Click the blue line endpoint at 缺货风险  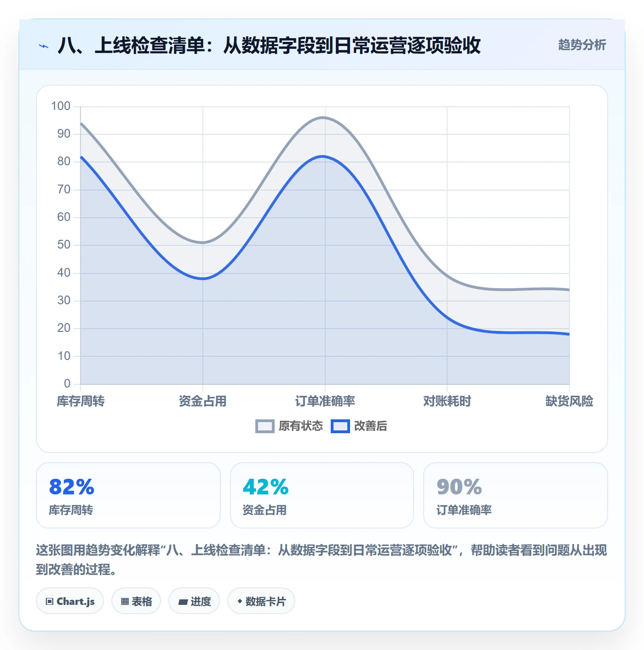tap(569, 334)
